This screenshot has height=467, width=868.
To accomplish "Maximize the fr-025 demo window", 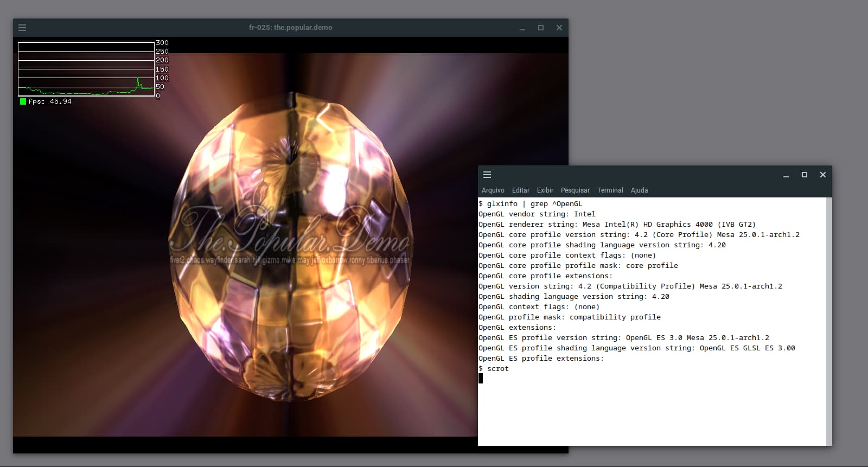I will [x=541, y=28].
